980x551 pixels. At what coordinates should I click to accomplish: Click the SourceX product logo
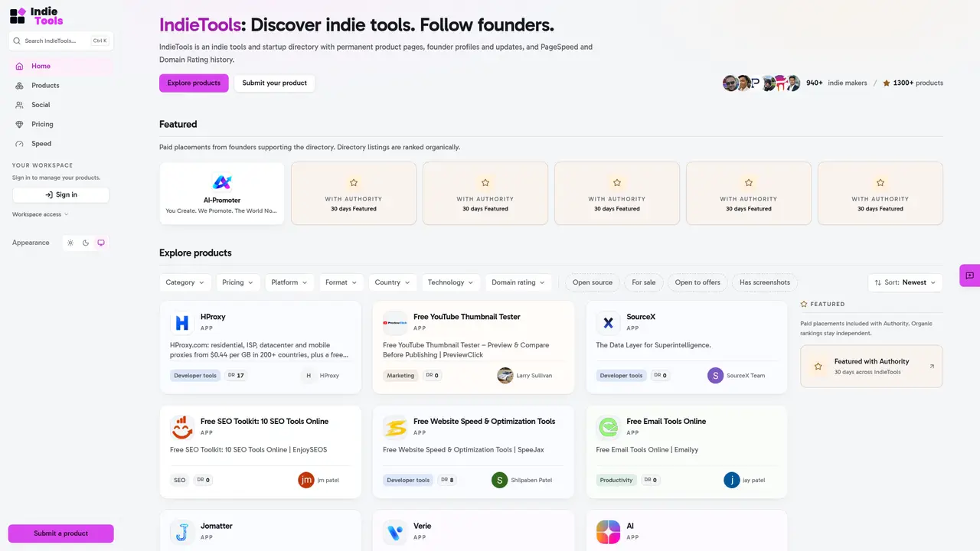[608, 323]
